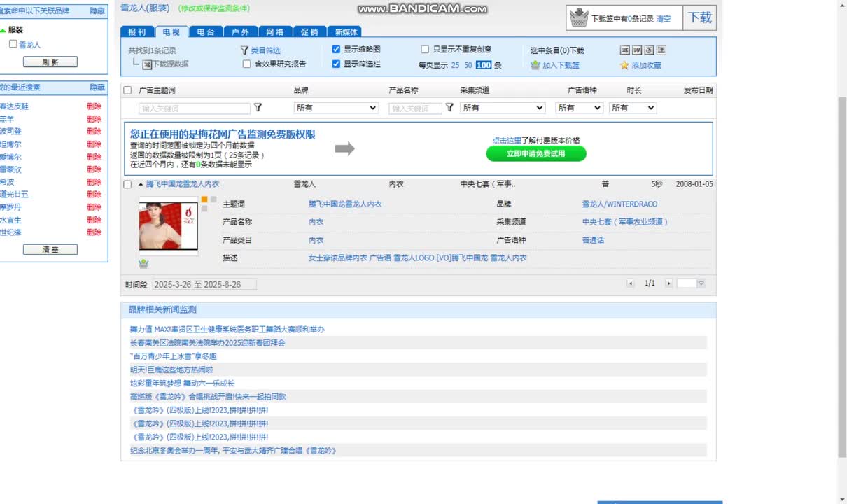Click fourth export icon above 添加收藏
847x504 pixels.
tap(661, 50)
